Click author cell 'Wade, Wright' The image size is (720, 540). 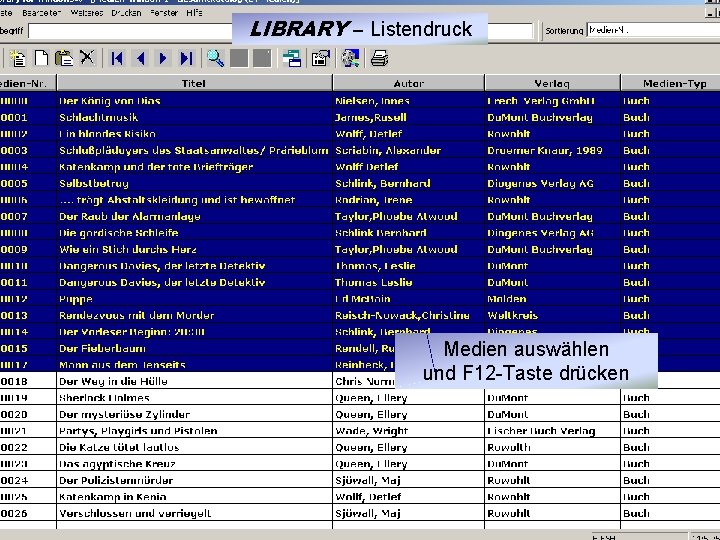(371, 431)
